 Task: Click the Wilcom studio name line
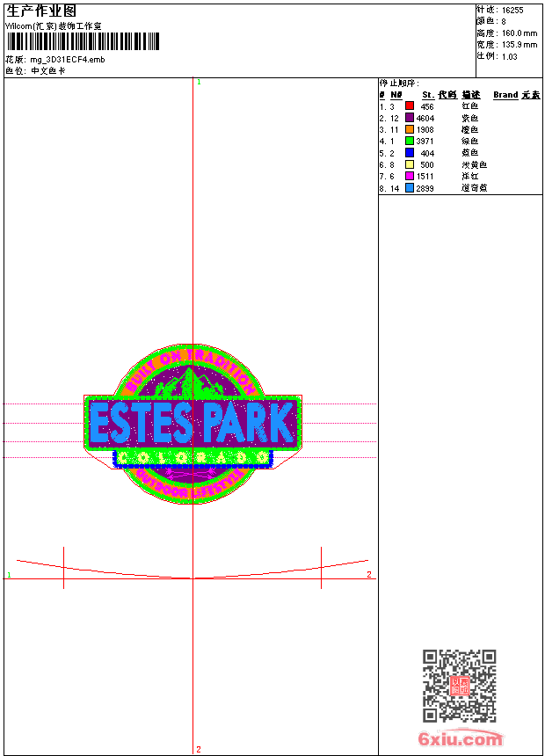click(x=54, y=26)
